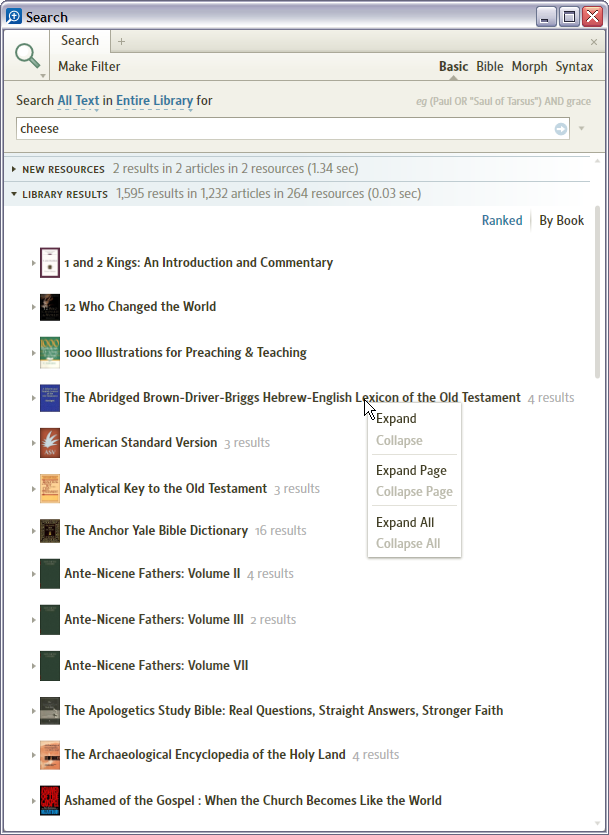Click Make Filter

89,67
